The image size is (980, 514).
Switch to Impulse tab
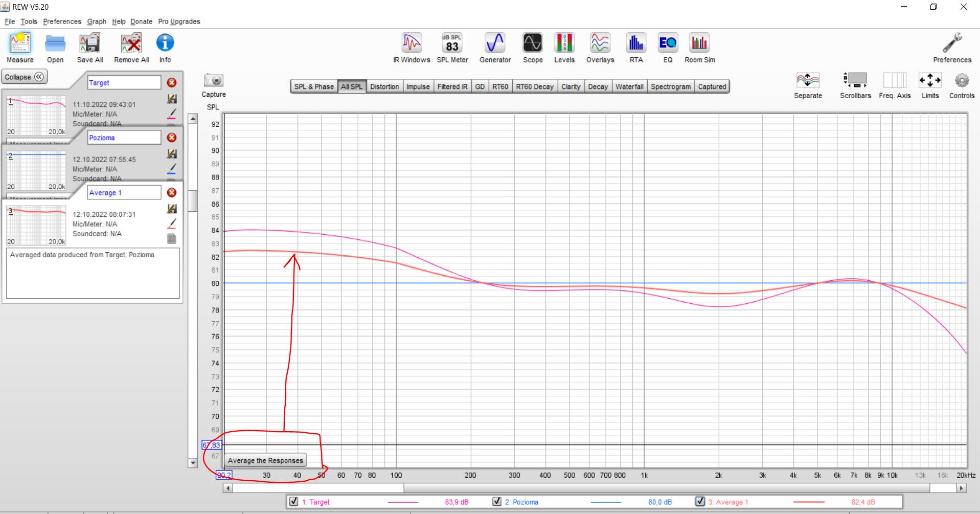(x=418, y=86)
